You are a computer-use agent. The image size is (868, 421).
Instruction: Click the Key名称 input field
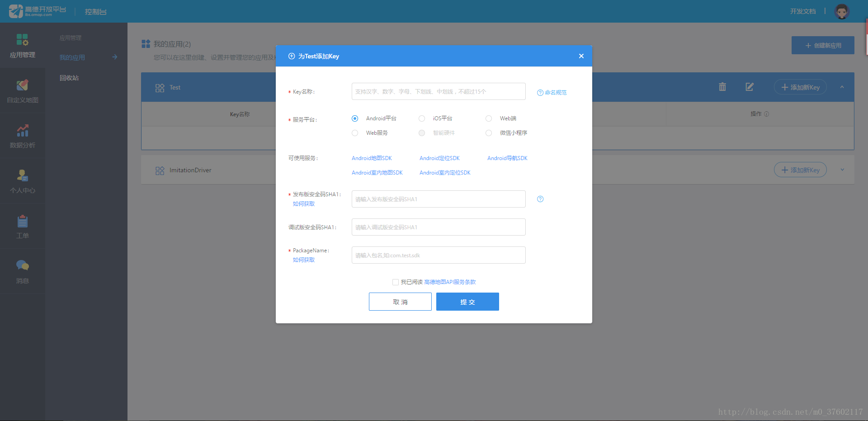pyautogui.click(x=438, y=91)
